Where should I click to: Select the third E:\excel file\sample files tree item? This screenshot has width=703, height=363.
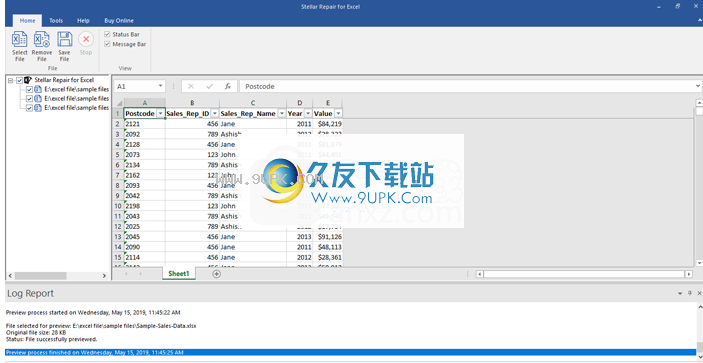coord(77,108)
